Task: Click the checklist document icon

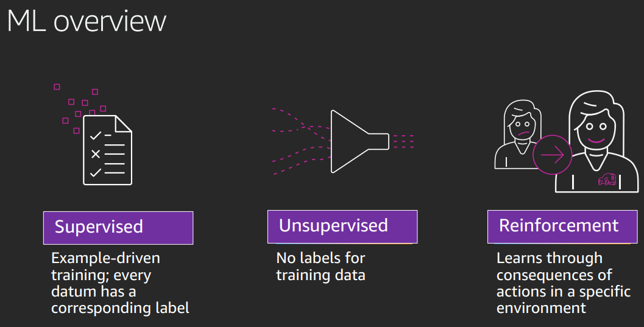Action: click(x=107, y=150)
